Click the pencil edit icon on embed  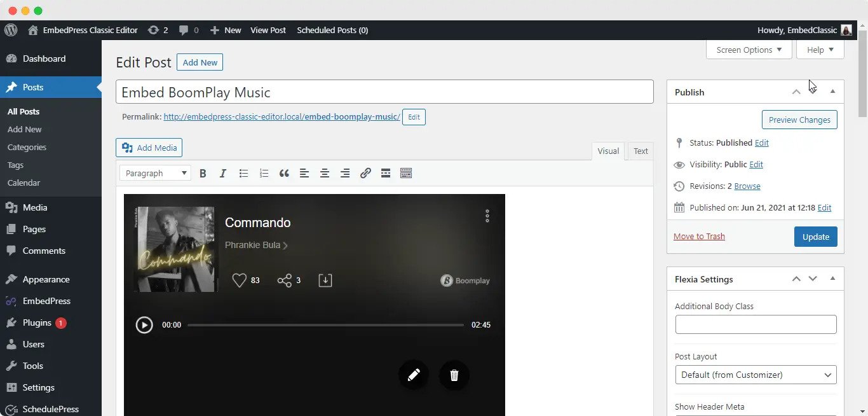pyautogui.click(x=414, y=375)
